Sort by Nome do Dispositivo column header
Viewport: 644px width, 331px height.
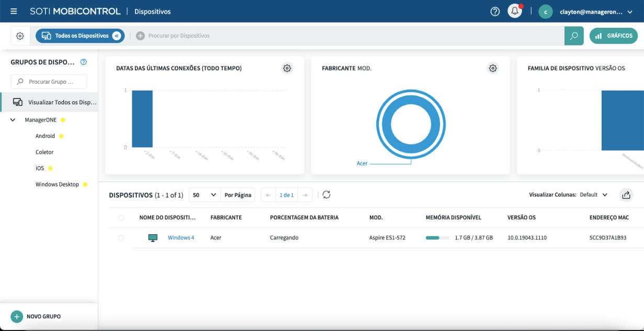(167, 217)
